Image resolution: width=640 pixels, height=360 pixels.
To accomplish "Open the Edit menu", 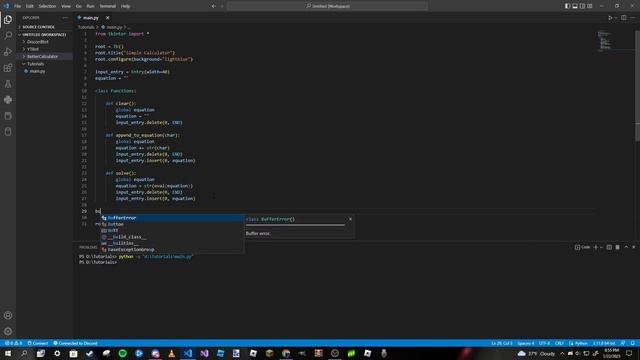I will [30, 6].
